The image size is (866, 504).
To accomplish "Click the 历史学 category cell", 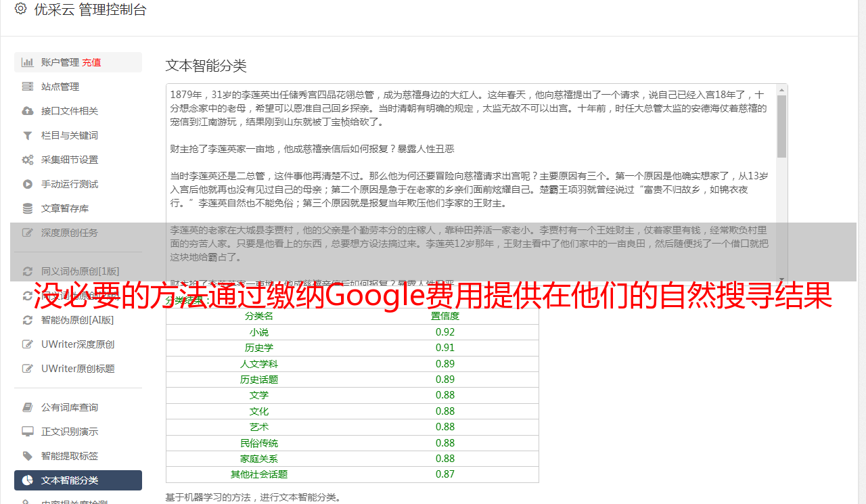I will [259, 348].
